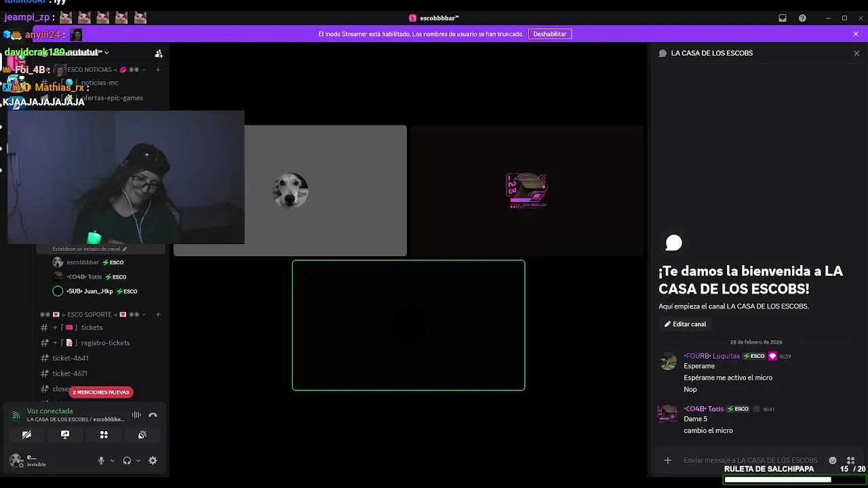
Task: Close LA CASA DE LOS ESCOBS chat panel
Action: (856, 53)
